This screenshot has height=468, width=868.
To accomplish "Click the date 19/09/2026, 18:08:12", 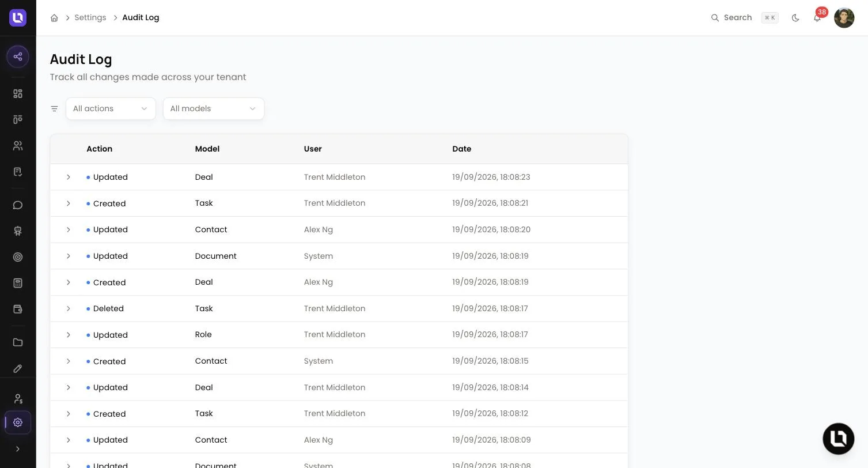I will pos(490,413).
